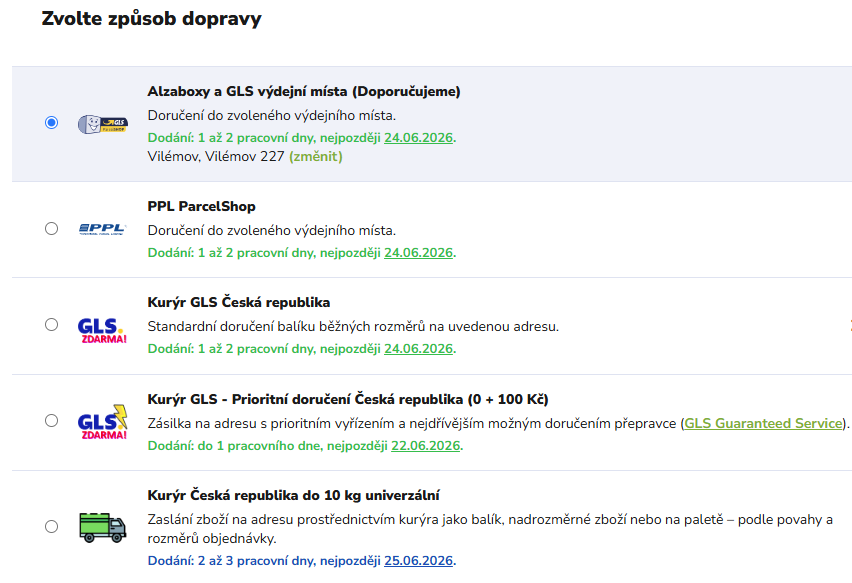
Task: Click the 24.06.2026 date under Alzaboxy option
Action: coord(418,138)
